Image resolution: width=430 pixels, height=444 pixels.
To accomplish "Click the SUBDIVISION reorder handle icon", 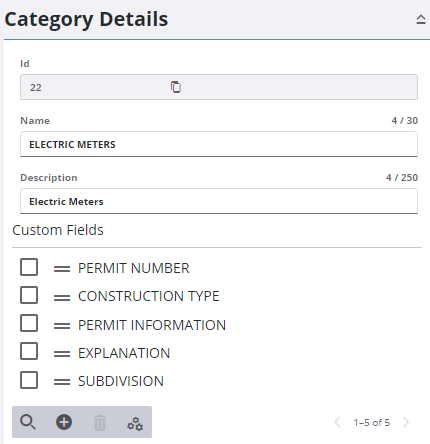I will tap(62, 382).
